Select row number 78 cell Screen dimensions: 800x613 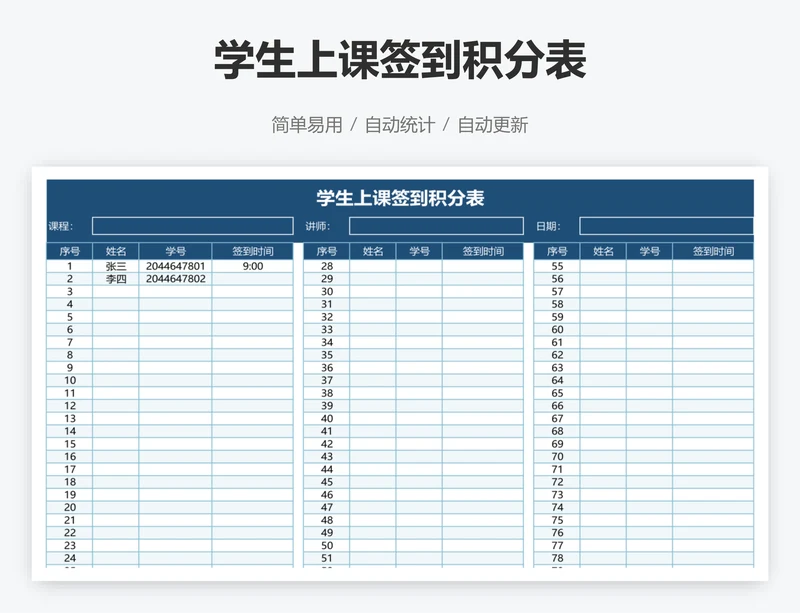click(x=557, y=558)
